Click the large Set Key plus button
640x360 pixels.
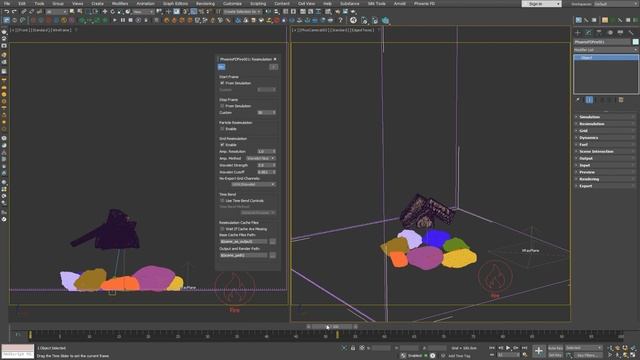point(539,351)
